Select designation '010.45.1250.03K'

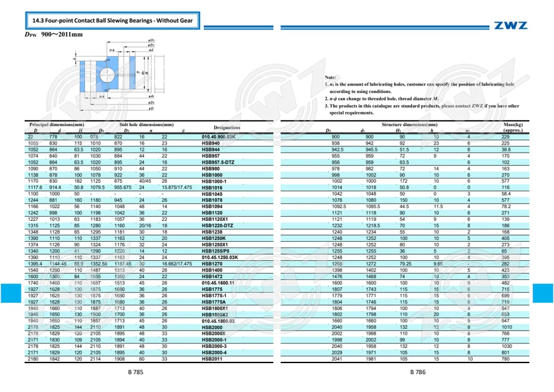(x=220, y=257)
